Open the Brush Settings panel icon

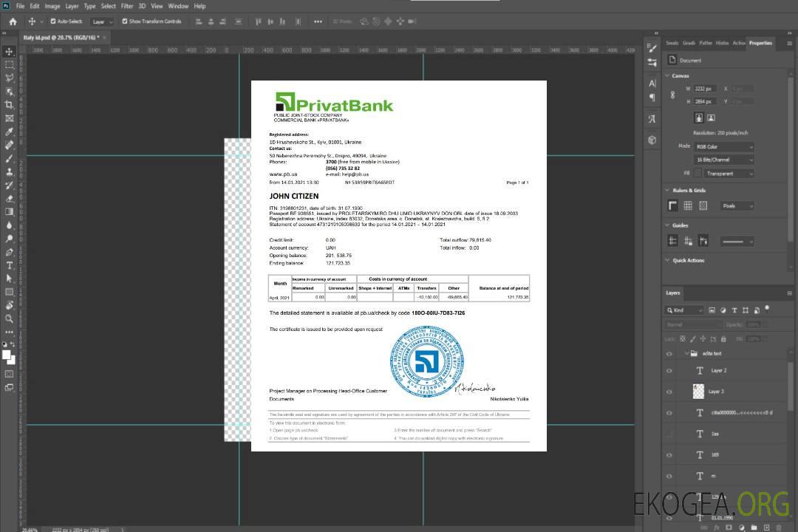(x=652, y=48)
